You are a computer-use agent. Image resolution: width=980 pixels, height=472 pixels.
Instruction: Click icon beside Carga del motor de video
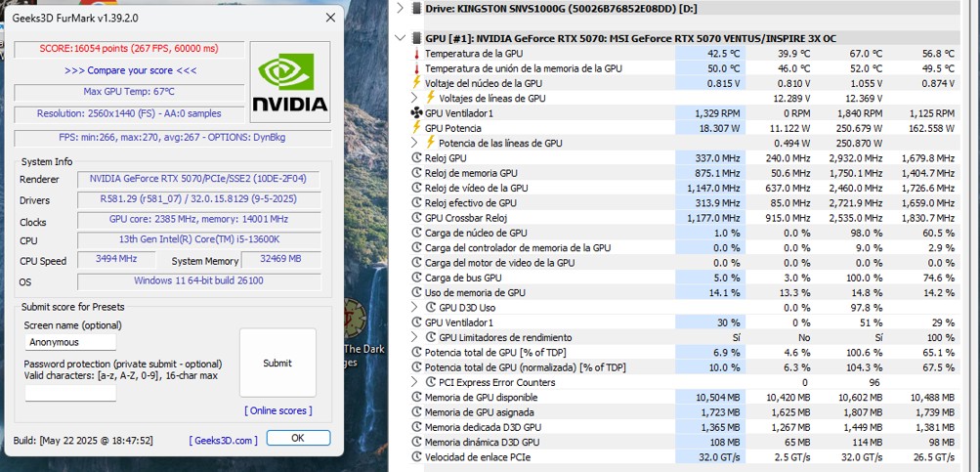tap(417, 263)
